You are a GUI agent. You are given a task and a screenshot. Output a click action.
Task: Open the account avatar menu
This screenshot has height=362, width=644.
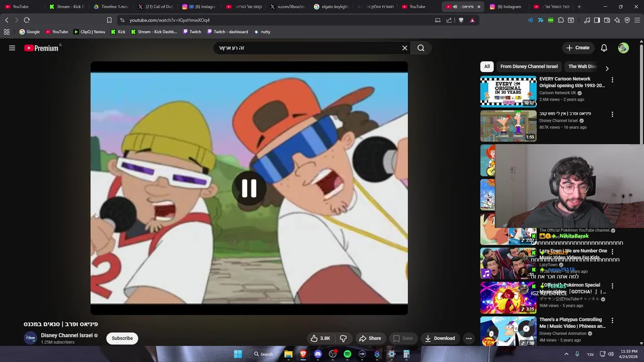coord(623,48)
